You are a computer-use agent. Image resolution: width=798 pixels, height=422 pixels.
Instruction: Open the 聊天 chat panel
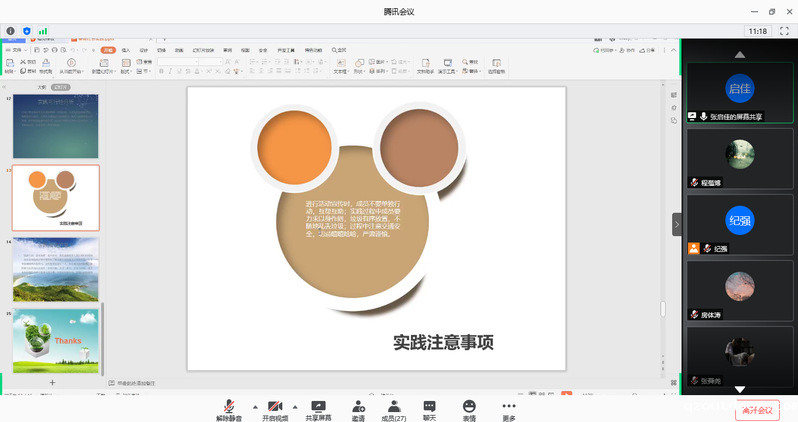pyautogui.click(x=430, y=406)
